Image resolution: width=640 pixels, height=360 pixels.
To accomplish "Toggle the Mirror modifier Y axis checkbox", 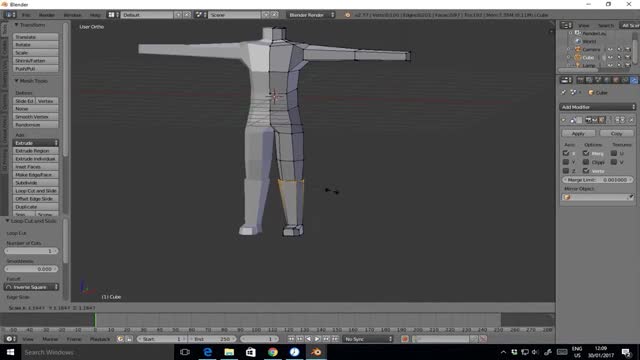I will [566, 162].
